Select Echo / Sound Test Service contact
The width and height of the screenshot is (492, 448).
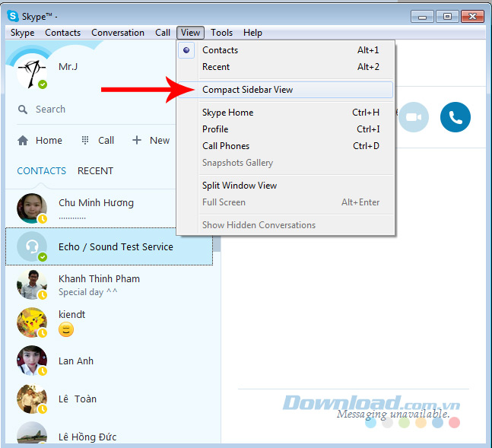pos(110,246)
